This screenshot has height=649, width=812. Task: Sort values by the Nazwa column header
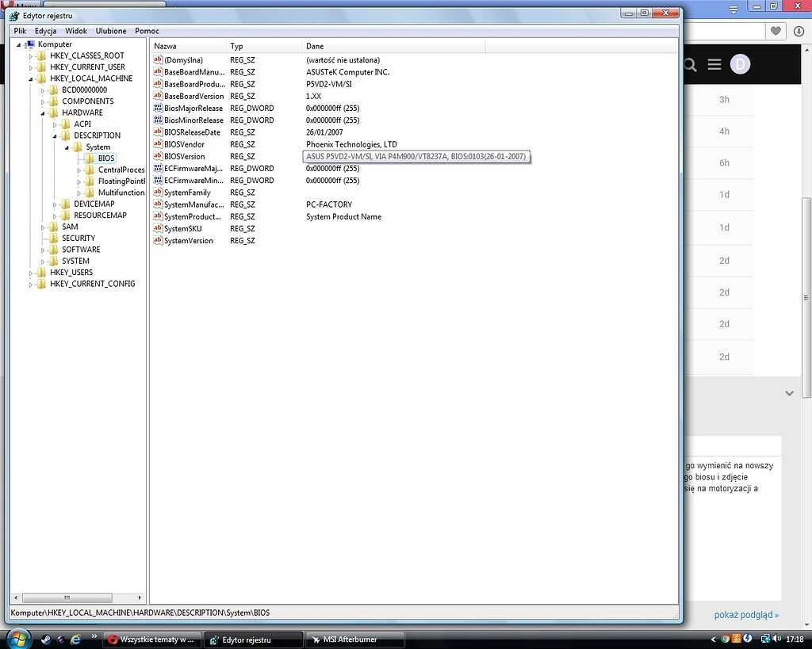tap(187, 46)
